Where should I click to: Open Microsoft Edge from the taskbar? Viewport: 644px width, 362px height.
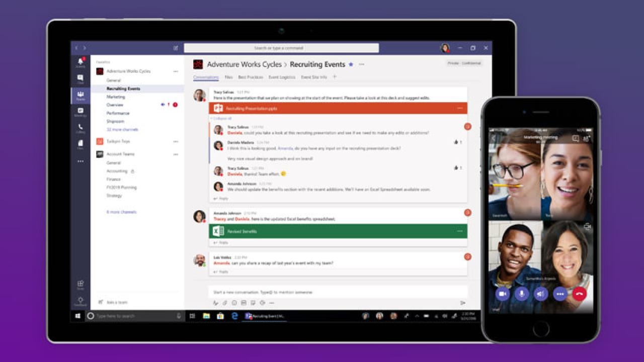pos(234,316)
